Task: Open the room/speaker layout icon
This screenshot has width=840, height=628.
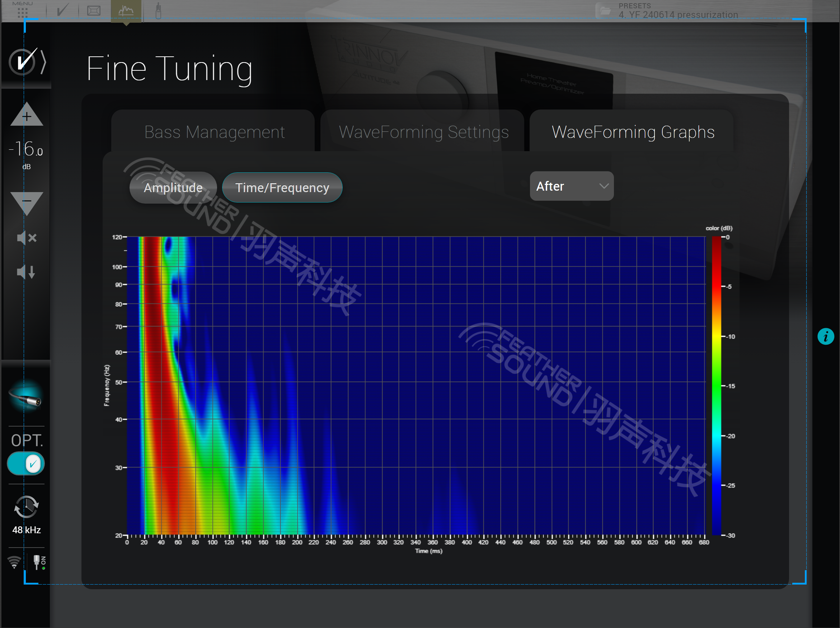Action: click(94, 11)
